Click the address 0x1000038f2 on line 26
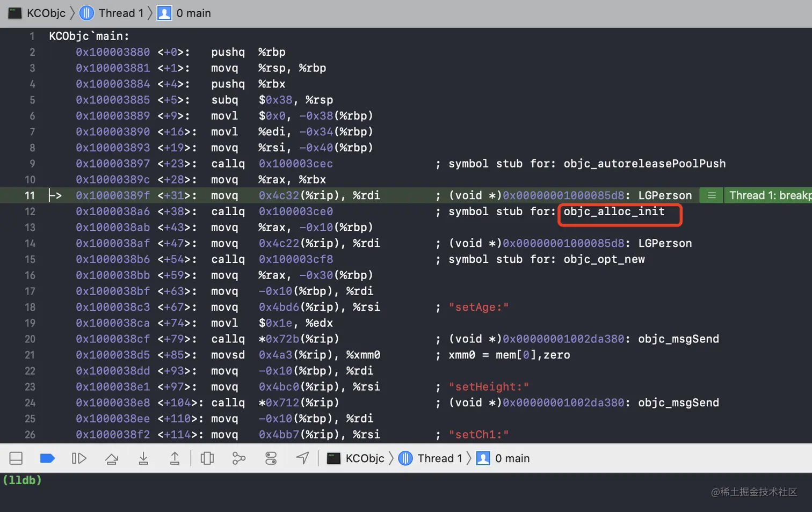Viewport: 812px width, 512px height. [x=113, y=434]
